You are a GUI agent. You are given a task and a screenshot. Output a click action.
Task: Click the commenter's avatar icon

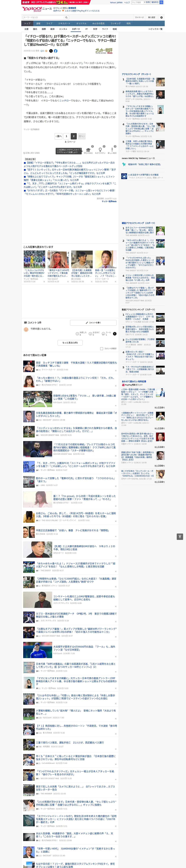pyautogui.click(x=26, y=329)
